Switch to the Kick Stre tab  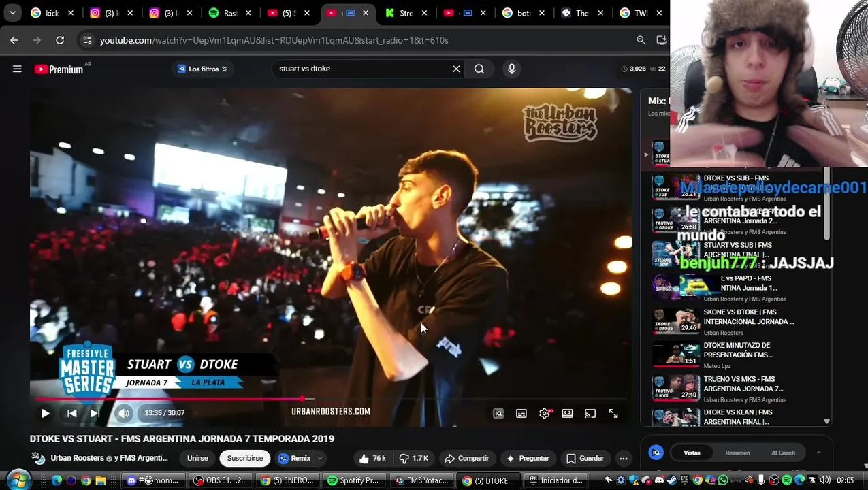[x=406, y=13]
